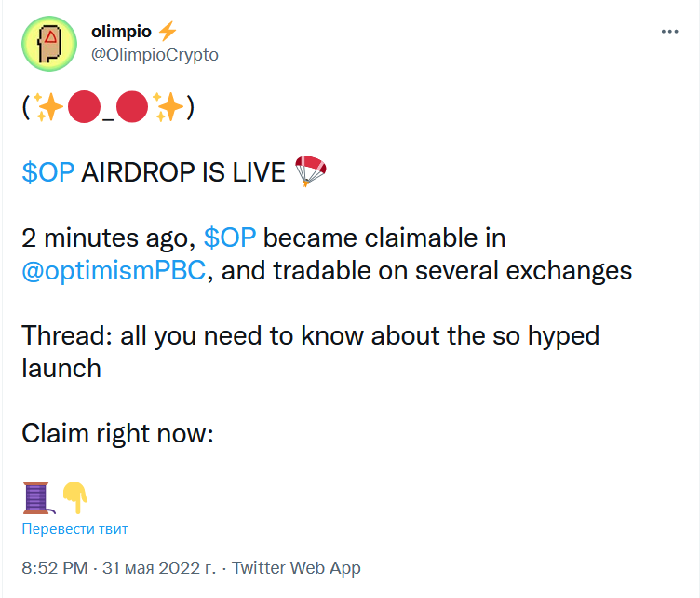Click the $OP cashtag before AIRDROP IS LIVE
The width and height of the screenshot is (700, 598).
click(x=48, y=173)
